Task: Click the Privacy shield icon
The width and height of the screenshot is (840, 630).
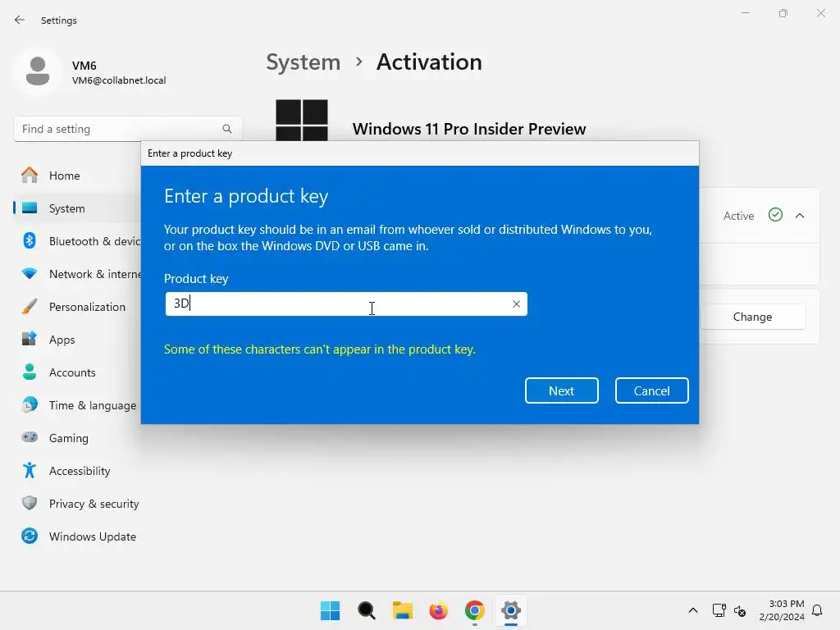Action: click(30, 503)
